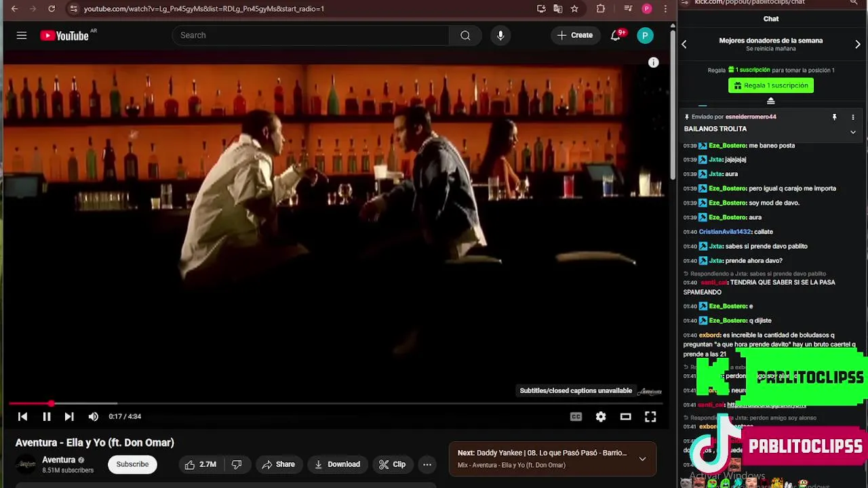Expand the Mix playlist chevron

(x=642, y=459)
